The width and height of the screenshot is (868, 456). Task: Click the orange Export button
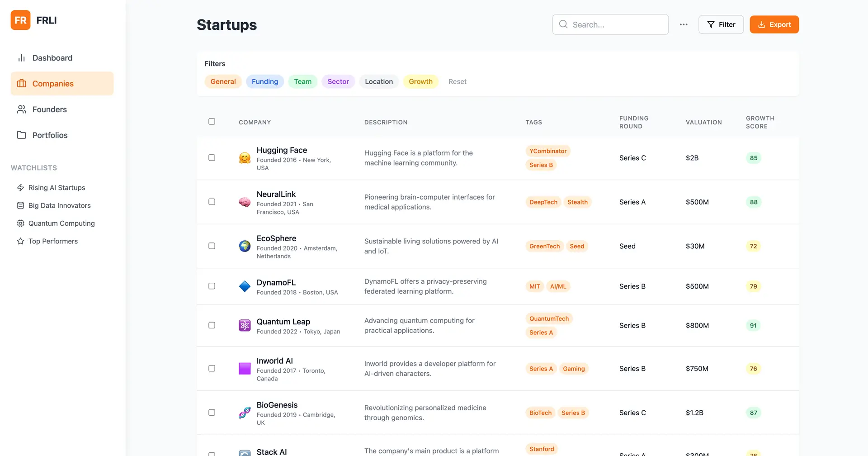tap(774, 24)
